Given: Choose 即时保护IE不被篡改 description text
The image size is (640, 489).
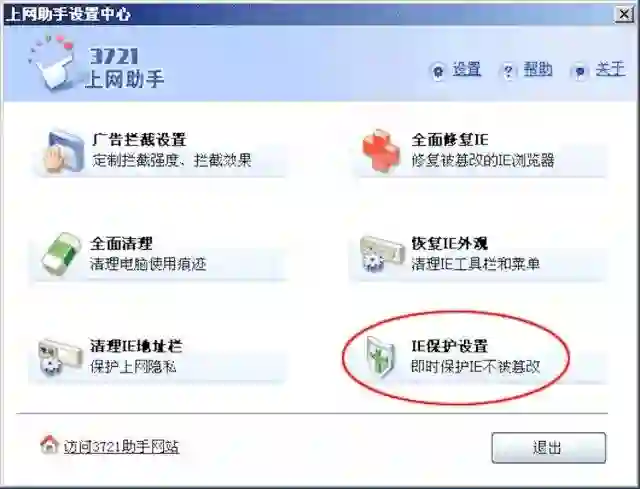Looking at the screenshot, I should coord(476,367).
